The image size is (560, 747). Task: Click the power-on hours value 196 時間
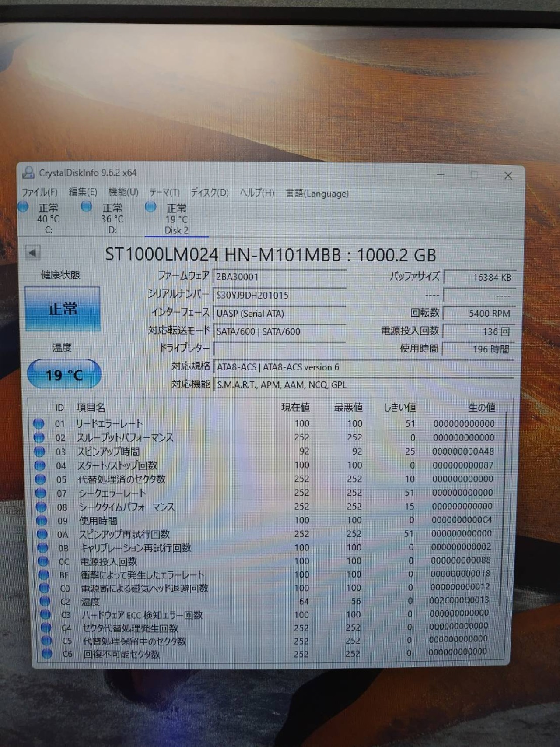pos(478,349)
